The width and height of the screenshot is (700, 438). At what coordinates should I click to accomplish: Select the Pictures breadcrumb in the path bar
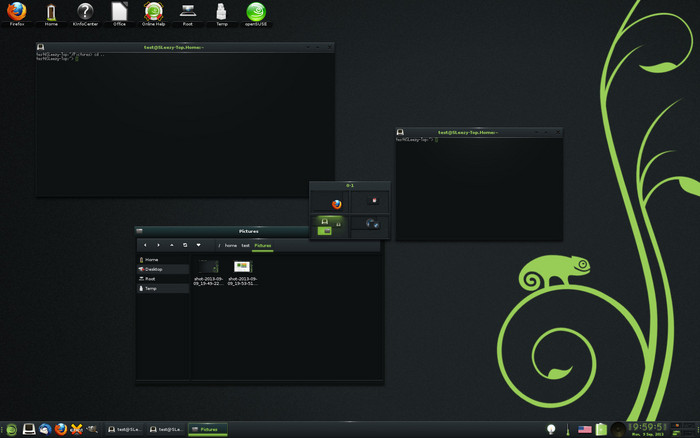coord(262,245)
